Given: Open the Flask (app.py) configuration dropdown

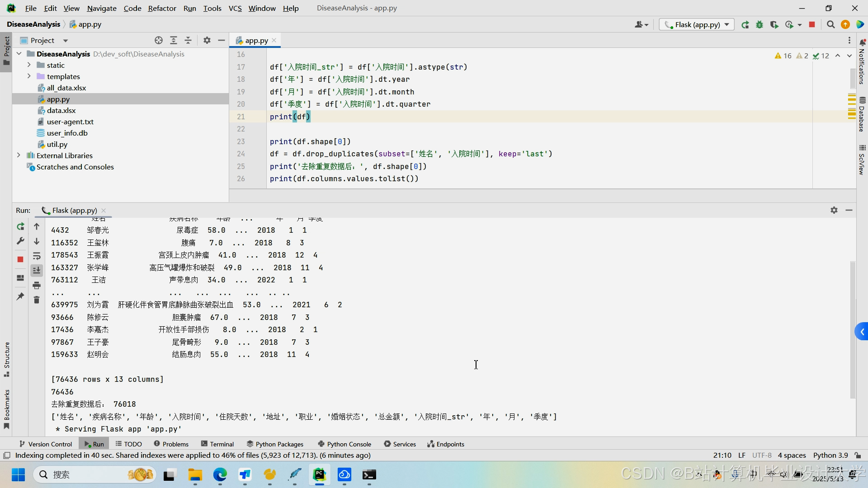Looking at the screenshot, I should tap(696, 24).
